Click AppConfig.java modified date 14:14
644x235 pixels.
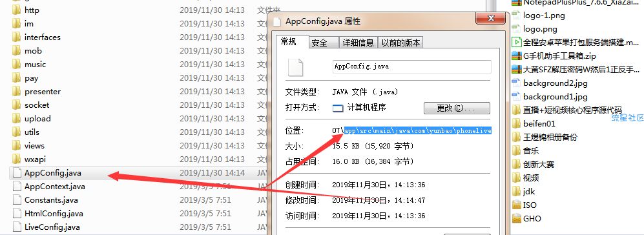pyautogui.click(x=212, y=172)
